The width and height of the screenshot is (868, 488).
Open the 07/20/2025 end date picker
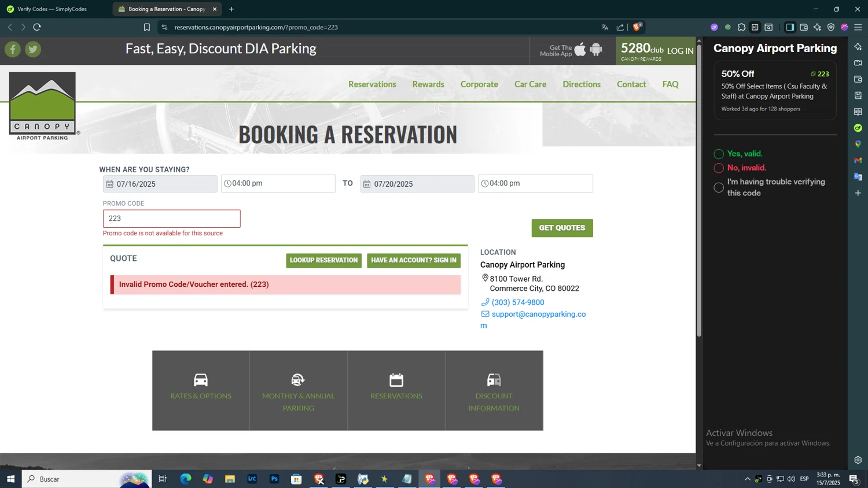pyautogui.click(x=417, y=184)
